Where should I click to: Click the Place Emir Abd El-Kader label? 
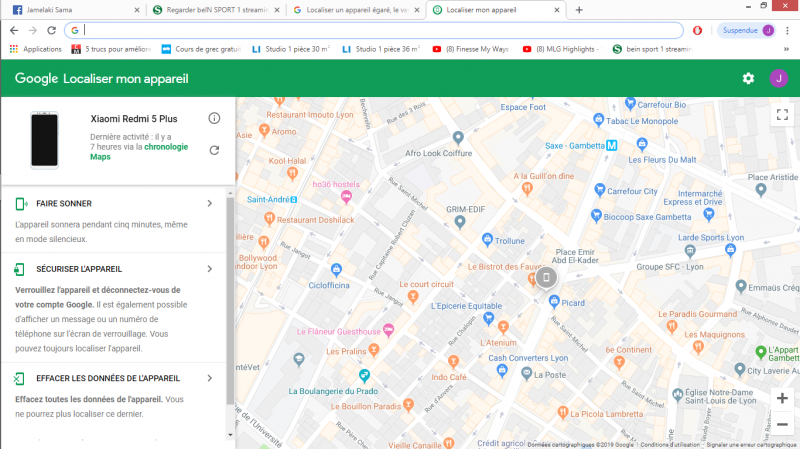point(575,256)
